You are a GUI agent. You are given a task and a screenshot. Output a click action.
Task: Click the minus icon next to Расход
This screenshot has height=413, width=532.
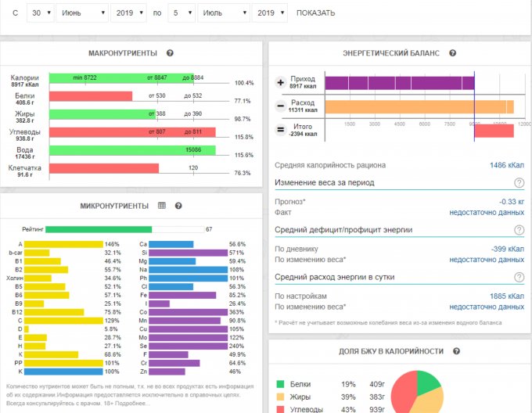coord(281,106)
